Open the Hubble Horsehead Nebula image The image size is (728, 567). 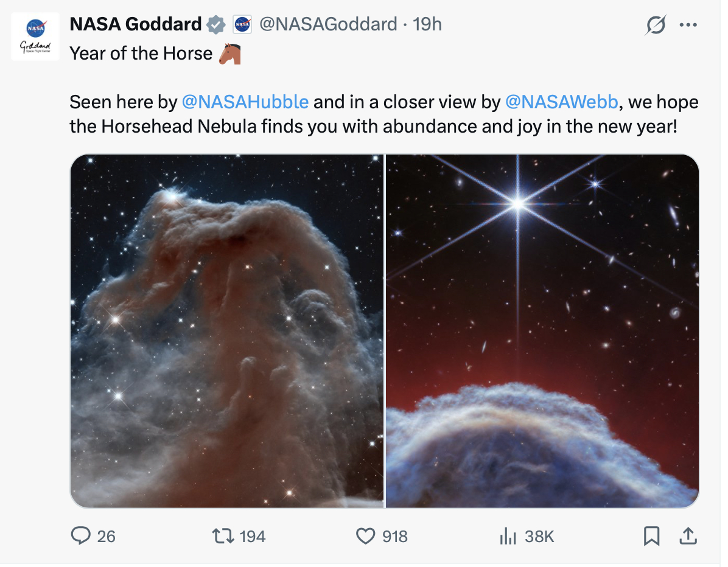(227, 331)
